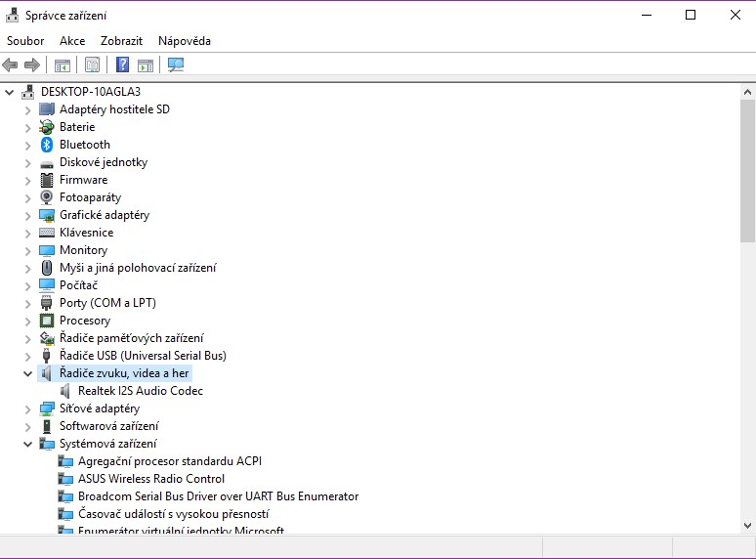Image resolution: width=756 pixels, height=559 pixels.
Task: Toggle the action pane toolbar icon
Action: pos(146,65)
